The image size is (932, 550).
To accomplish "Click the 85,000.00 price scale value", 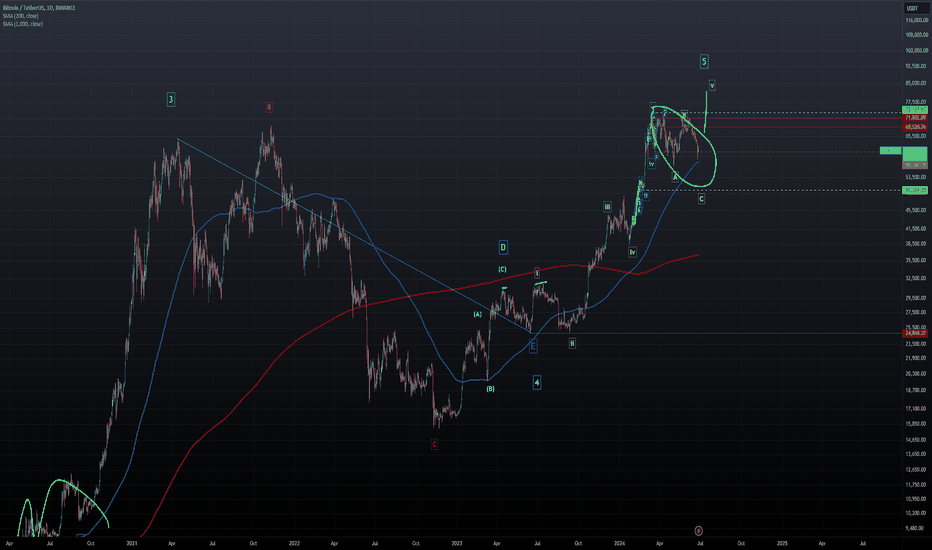I will click(x=917, y=83).
